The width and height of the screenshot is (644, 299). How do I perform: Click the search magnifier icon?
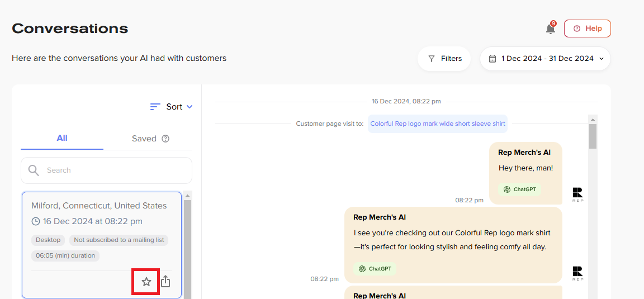[34, 170]
